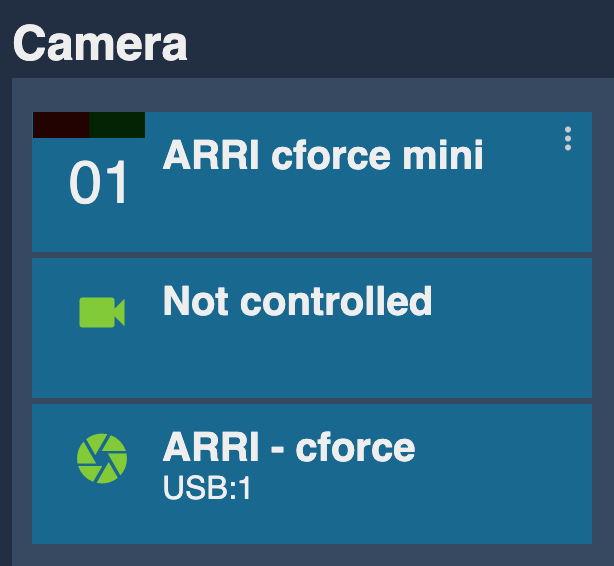Click the blank area right of Camera title
This screenshot has height=566, width=614.
click(399, 43)
